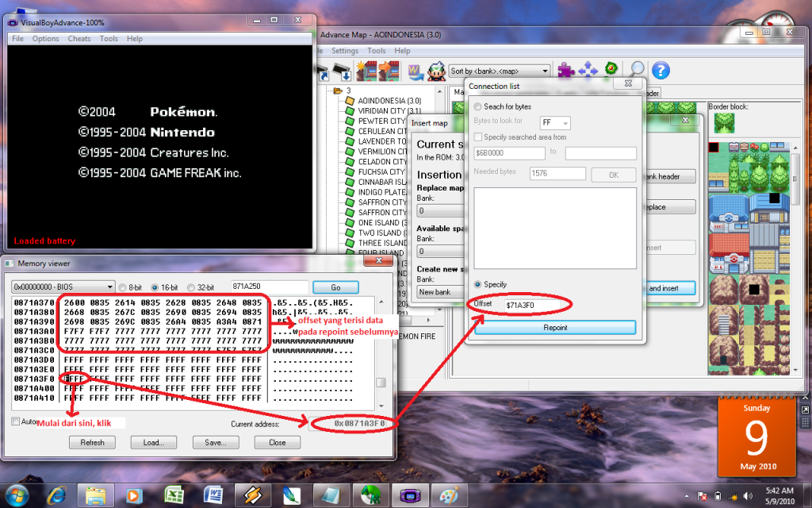The width and height of the screenshot is (812, 508).
Task: Click the Advance Map green icon in taskbar
Action: (x=371, y=495)
